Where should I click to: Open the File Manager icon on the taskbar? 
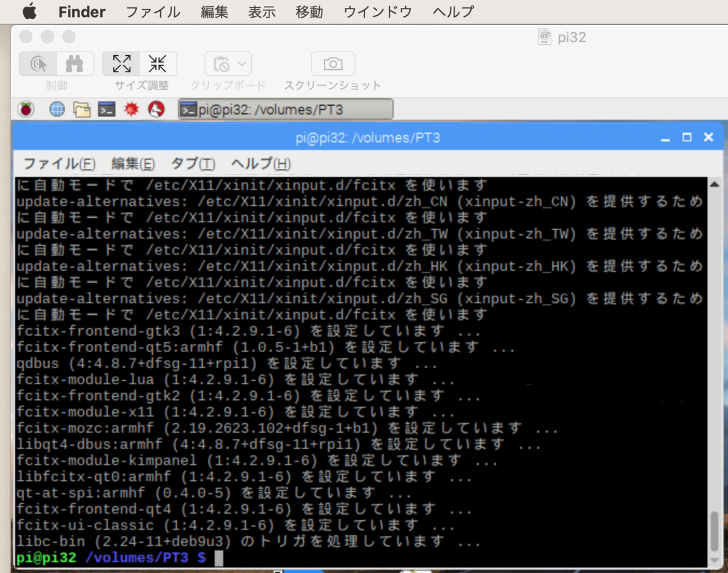[82, 109]
